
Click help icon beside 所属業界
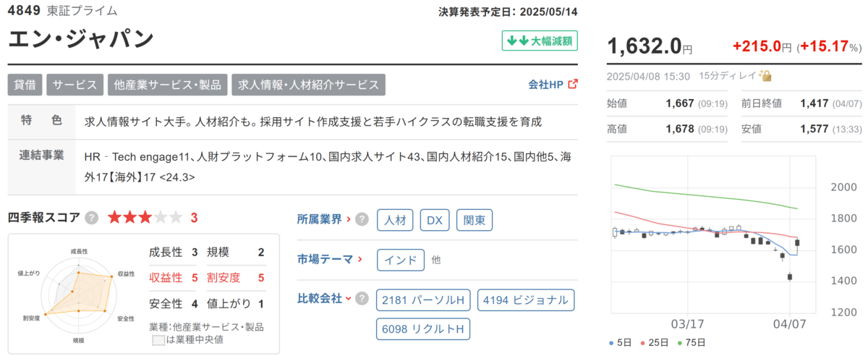362,219
